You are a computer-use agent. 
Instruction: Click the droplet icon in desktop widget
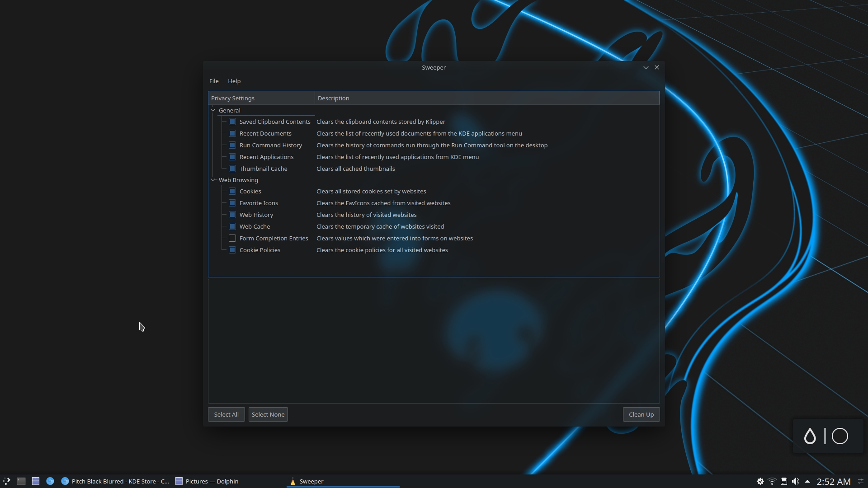tap(810, 436)
